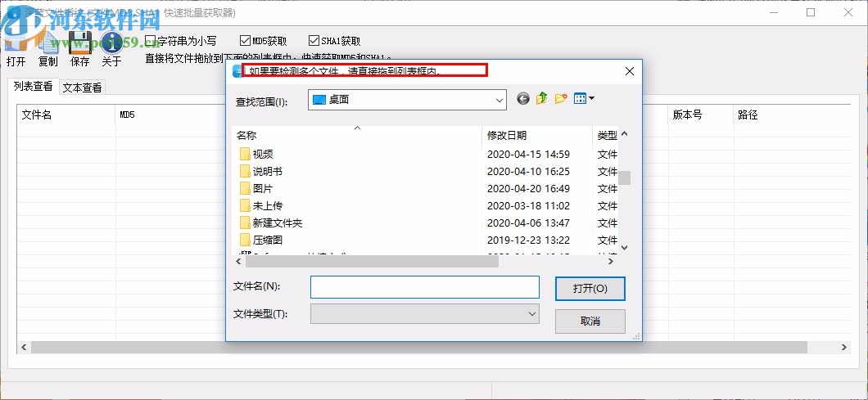Click the 版本号 column header
Screen dimensions: 868x400
tap(701, 115)
